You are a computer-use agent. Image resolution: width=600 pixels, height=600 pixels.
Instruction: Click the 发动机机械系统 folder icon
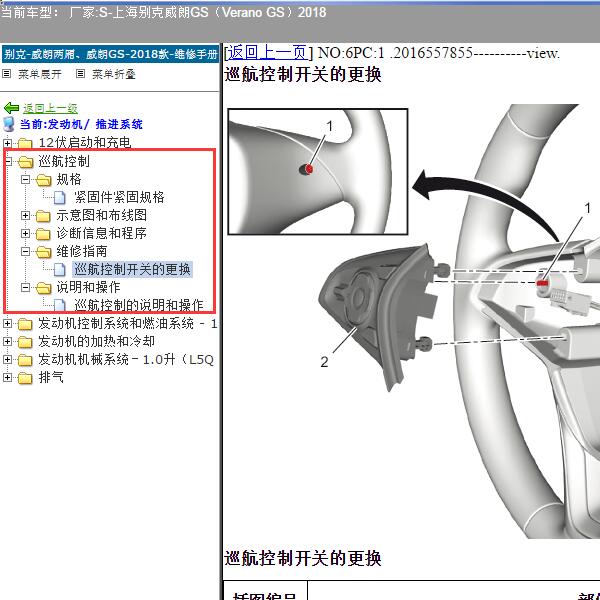point(25,360)
